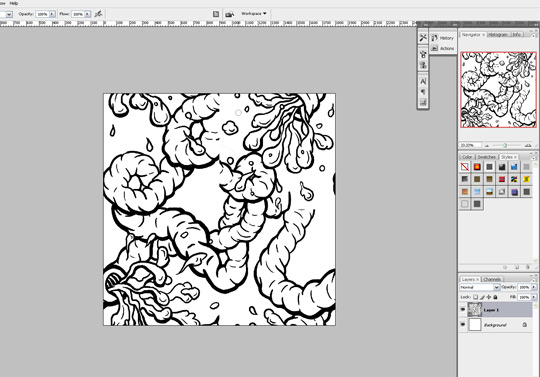Open the layer Opacity slider arrow

(x=534, y=287)
